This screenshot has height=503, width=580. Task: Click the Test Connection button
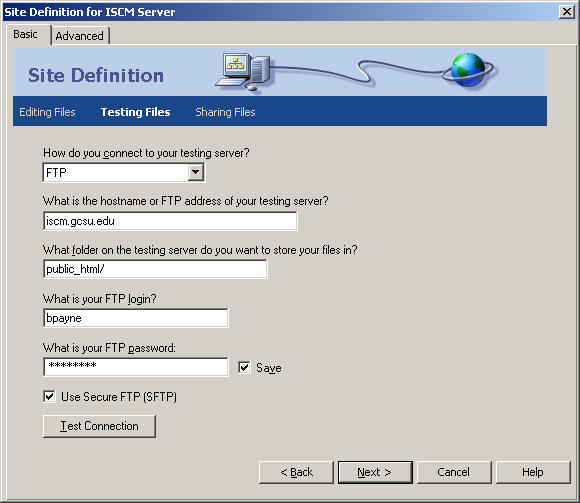[99, 426]
